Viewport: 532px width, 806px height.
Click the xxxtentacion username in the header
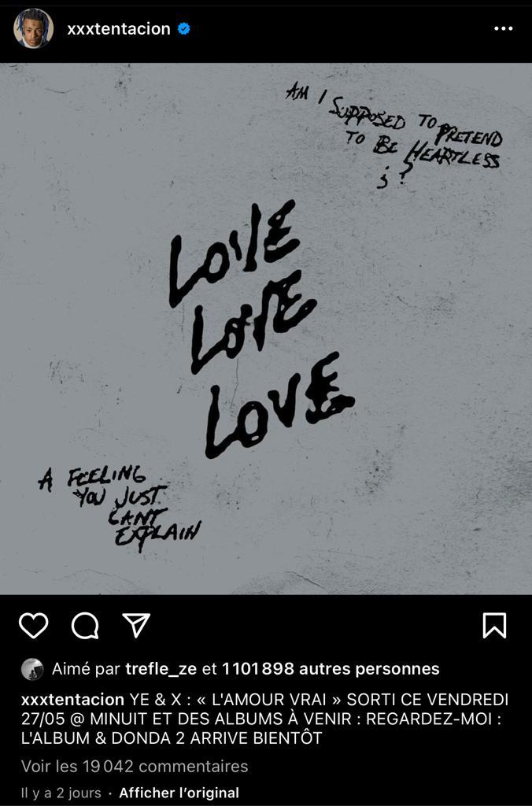[119, 29]
